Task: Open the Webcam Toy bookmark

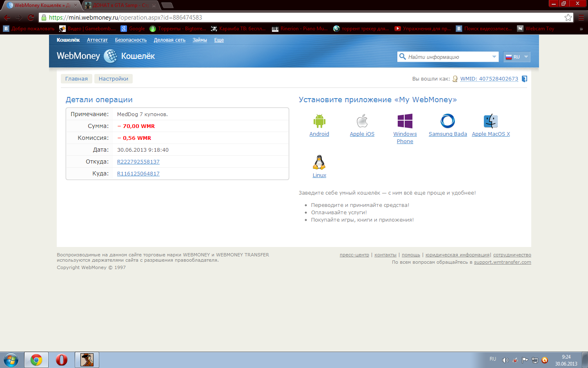Action: 536,29
